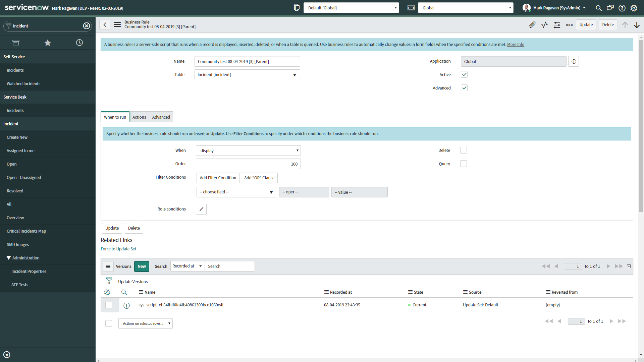The image size is (644, 362).
Task: Show Favorites star tab in navigator
Action: [48, 43]
